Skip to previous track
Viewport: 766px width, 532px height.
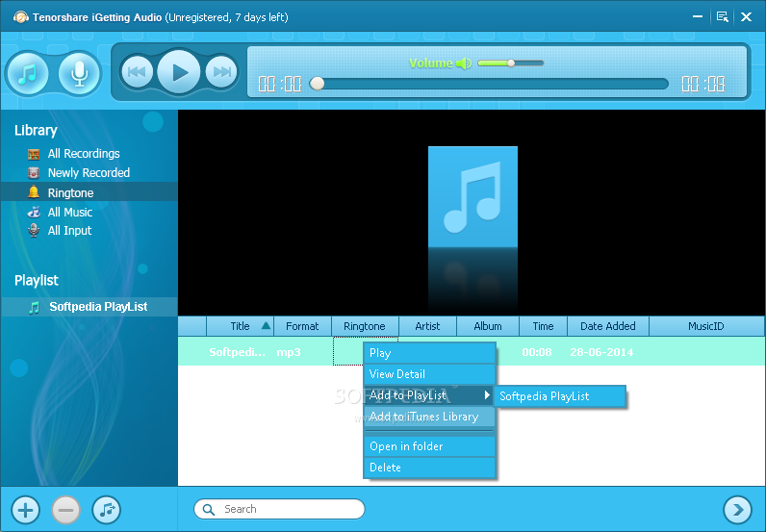click(137, 72)
